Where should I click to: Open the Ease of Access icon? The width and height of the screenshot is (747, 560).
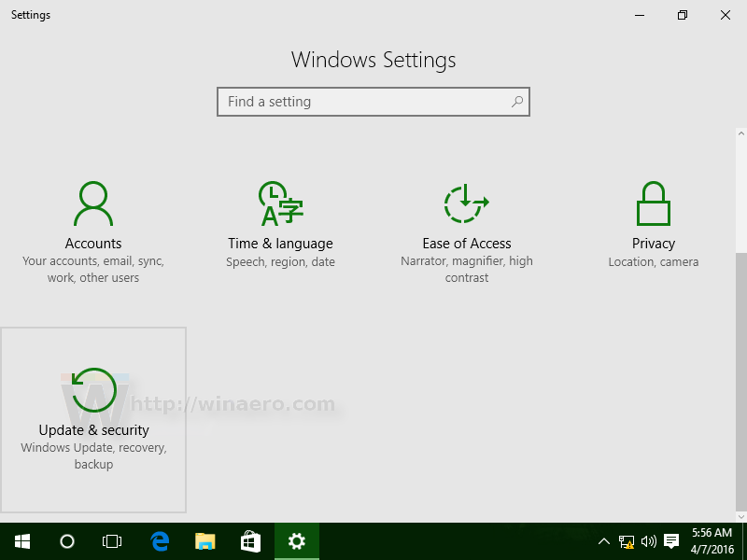pyautogui.click(x=466, y=203)
